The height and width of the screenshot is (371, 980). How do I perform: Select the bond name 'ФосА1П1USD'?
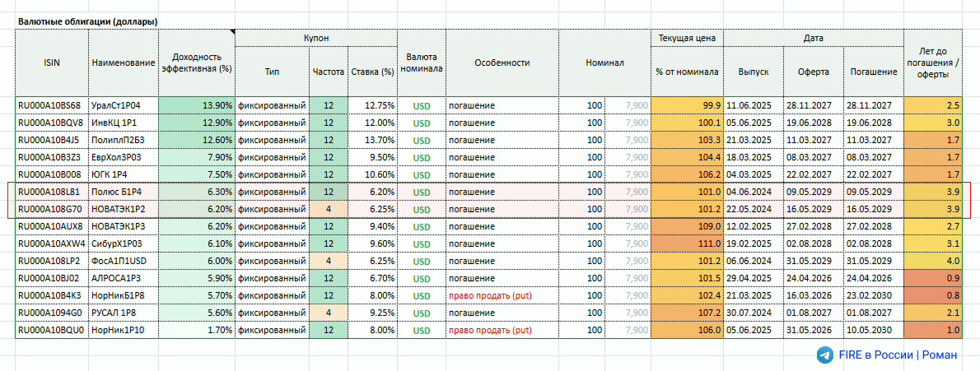124,261
